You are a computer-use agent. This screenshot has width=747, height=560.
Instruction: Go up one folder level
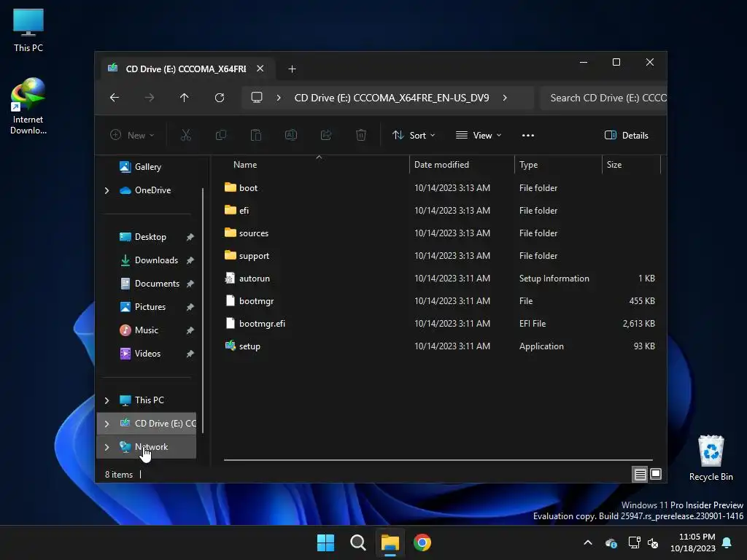(x=185, y=98)
